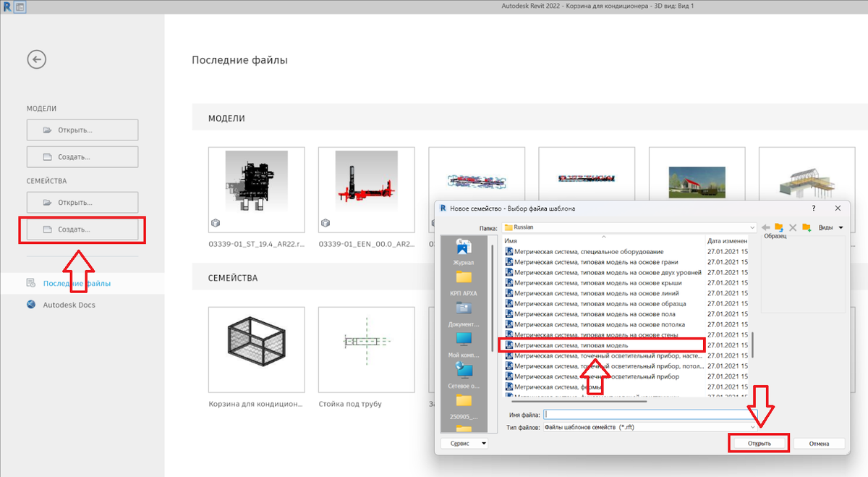Create a new family under Семейства
This screenshot has height=477, width=868.
click(82, 229)
